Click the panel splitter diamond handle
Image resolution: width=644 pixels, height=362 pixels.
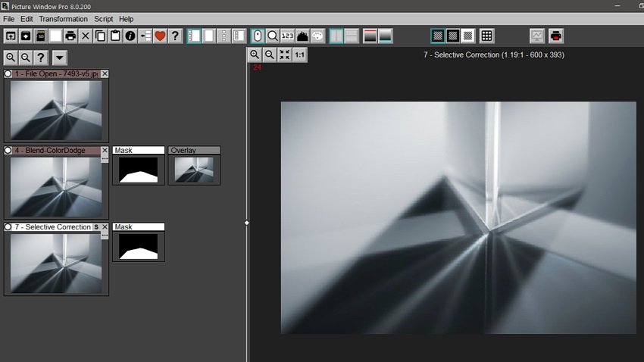247,223
